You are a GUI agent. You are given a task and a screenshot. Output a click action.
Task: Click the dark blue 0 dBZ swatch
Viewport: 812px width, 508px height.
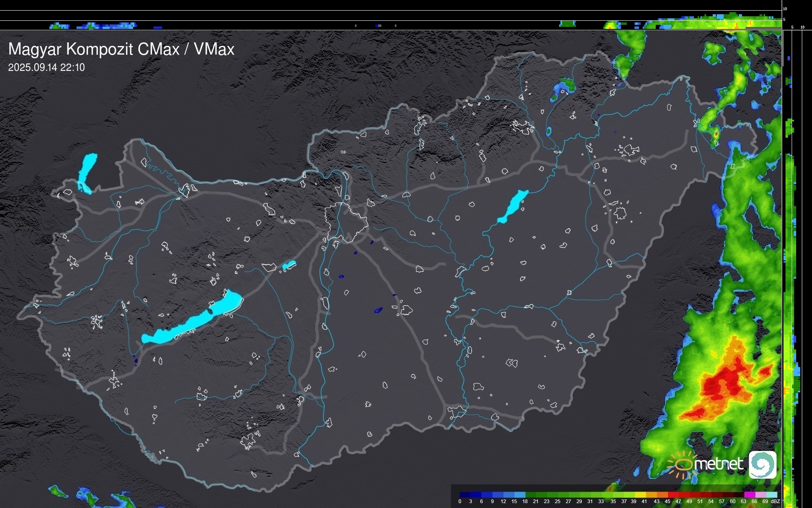(x=465, y=495)
